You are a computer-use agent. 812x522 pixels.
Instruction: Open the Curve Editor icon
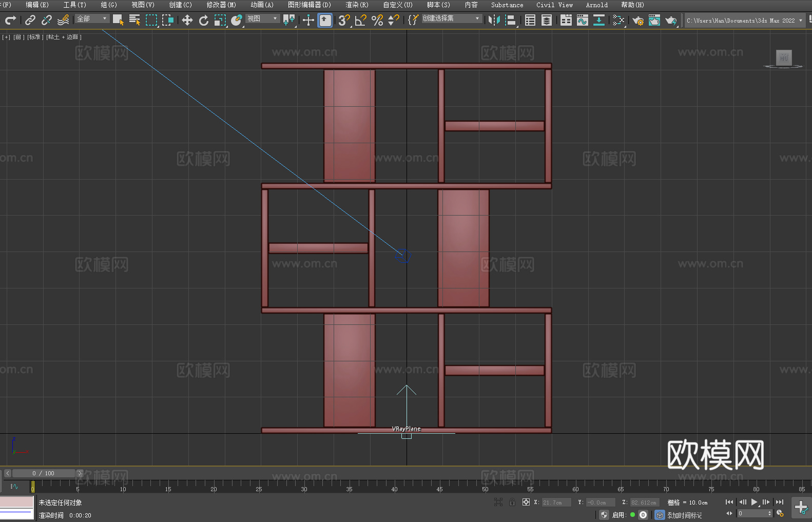583,20
